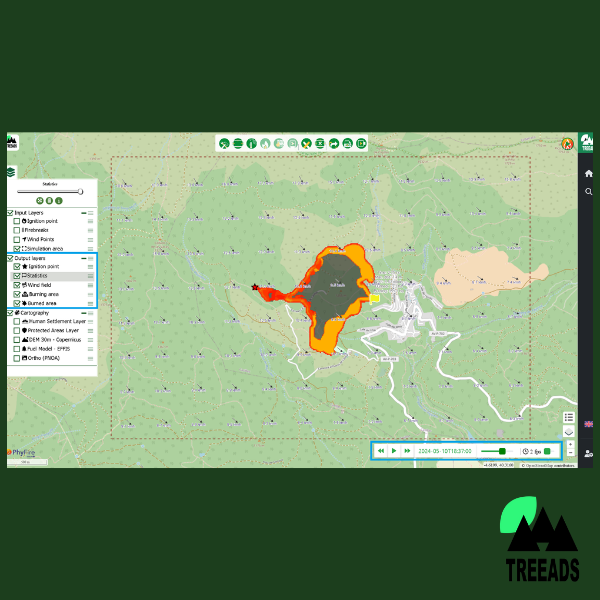Image resolution: width=600 pixels, height=600 pixels.
Task: Click the share arrow icon in top toolbar
Action: click(333, 144)
